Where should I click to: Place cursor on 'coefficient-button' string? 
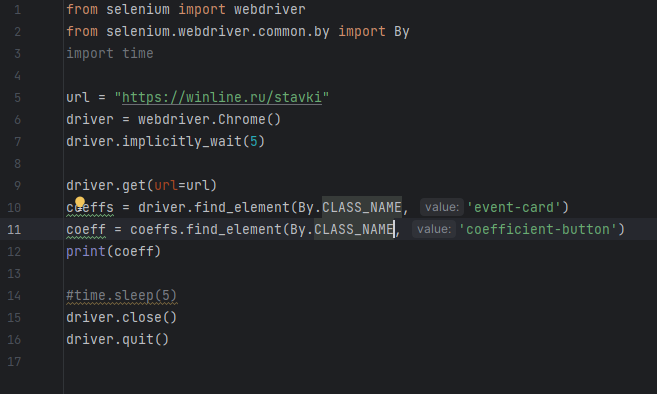pos(538,229)
